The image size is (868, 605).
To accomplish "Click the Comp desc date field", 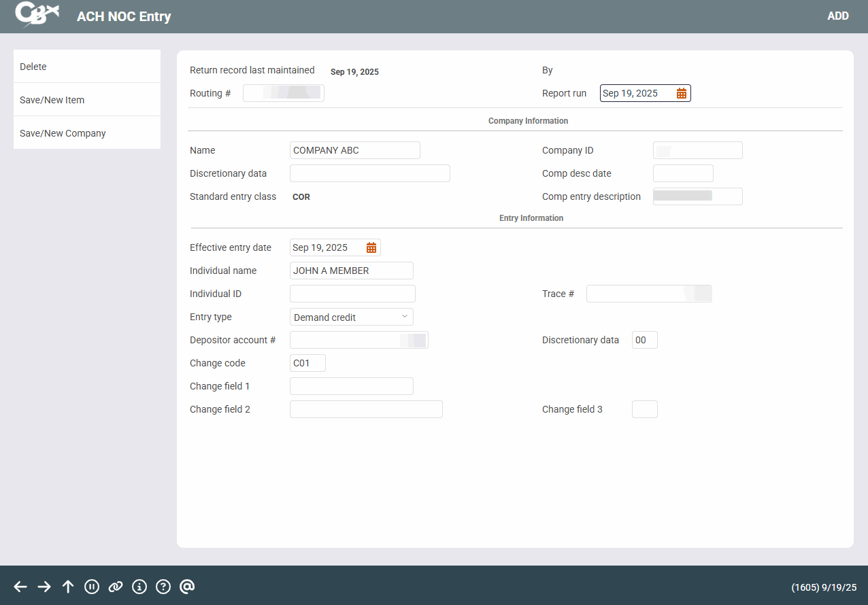I will 682,173.
